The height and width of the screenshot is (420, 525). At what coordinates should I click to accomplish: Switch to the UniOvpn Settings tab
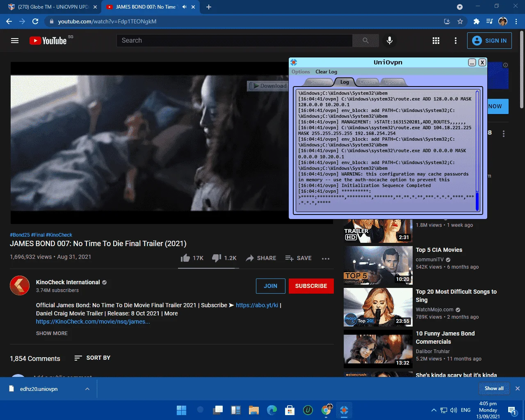[320, 82]
